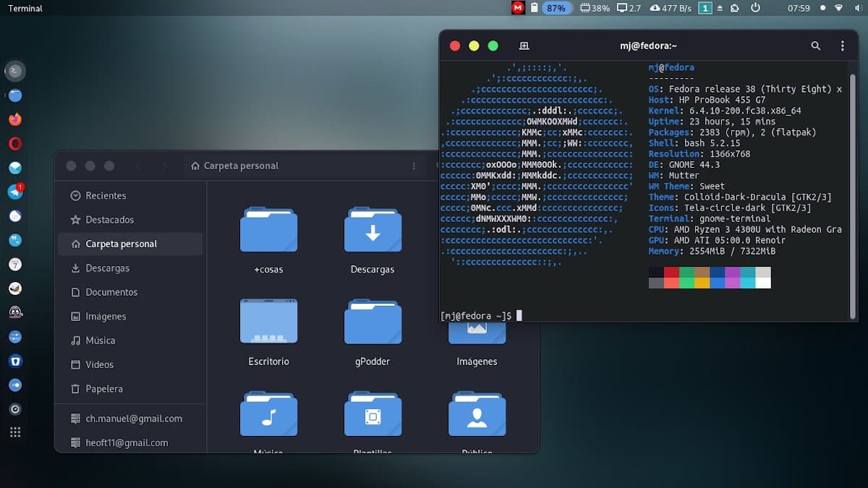Open Telegram with notification badge in dock
The height and width of the screenshot is (488, 868).
(15, 192)
